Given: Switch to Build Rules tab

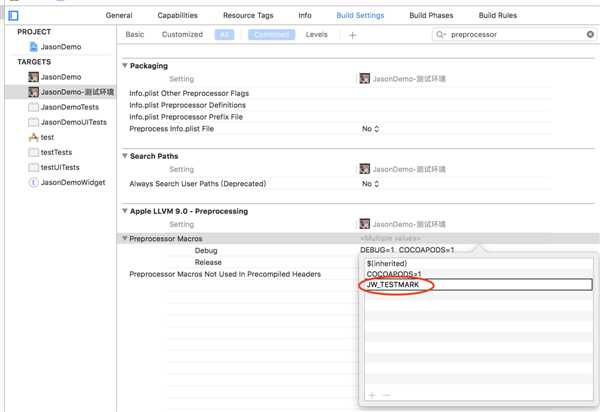Looking at the screenshot, I should 497,15.
